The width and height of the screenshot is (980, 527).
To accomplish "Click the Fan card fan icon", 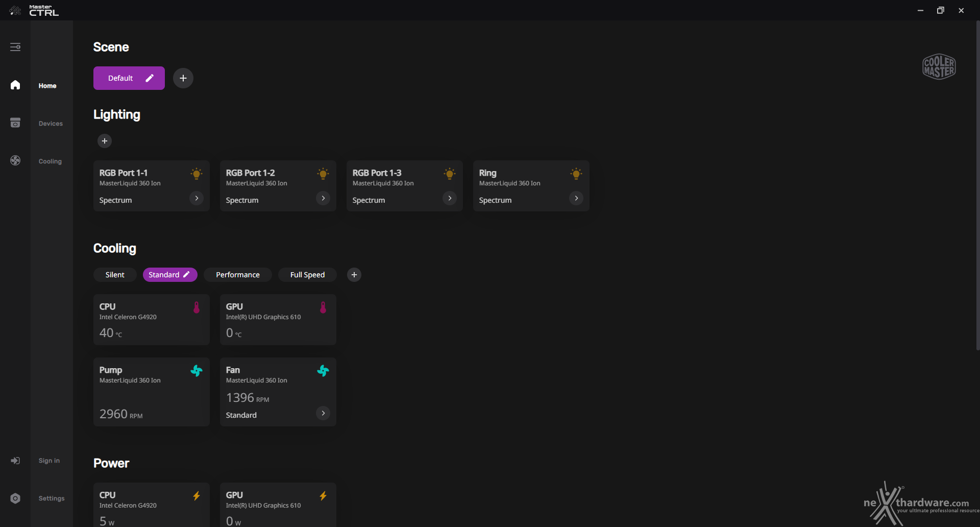I will [323, 371].
